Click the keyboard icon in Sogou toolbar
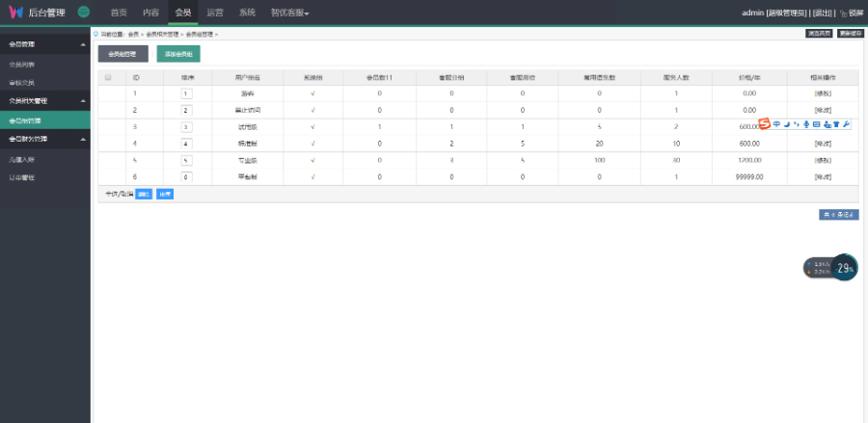 pyautogui.click(x=816, y=124)
